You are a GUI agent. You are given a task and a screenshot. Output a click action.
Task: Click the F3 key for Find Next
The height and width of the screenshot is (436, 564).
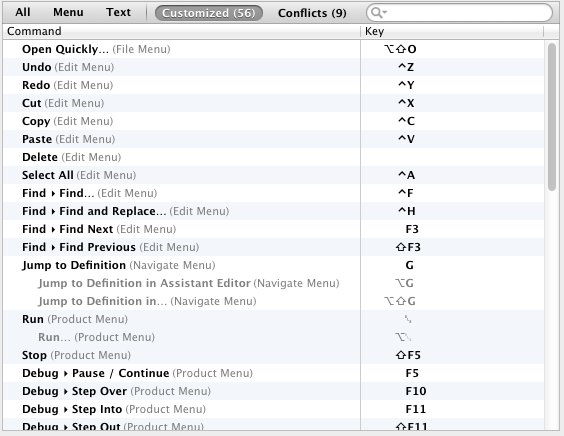coord(412,229)
